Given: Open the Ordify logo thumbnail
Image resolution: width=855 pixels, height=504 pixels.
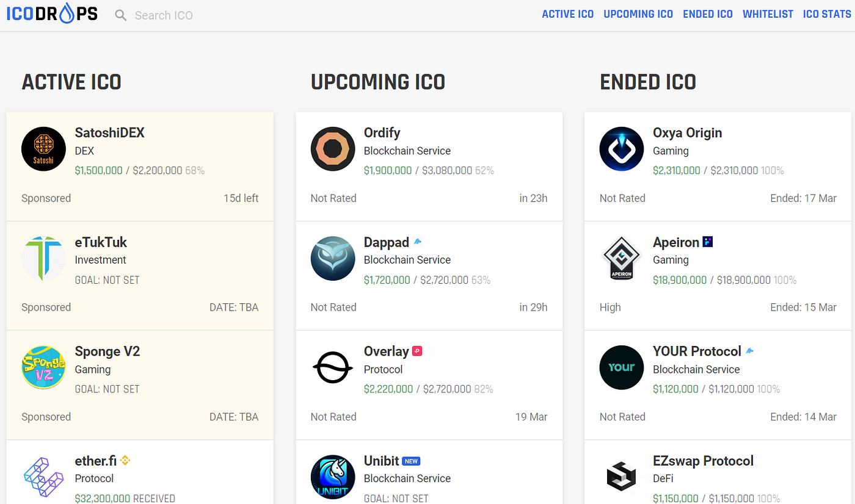Looking at the screenshot, I should 333,149.
